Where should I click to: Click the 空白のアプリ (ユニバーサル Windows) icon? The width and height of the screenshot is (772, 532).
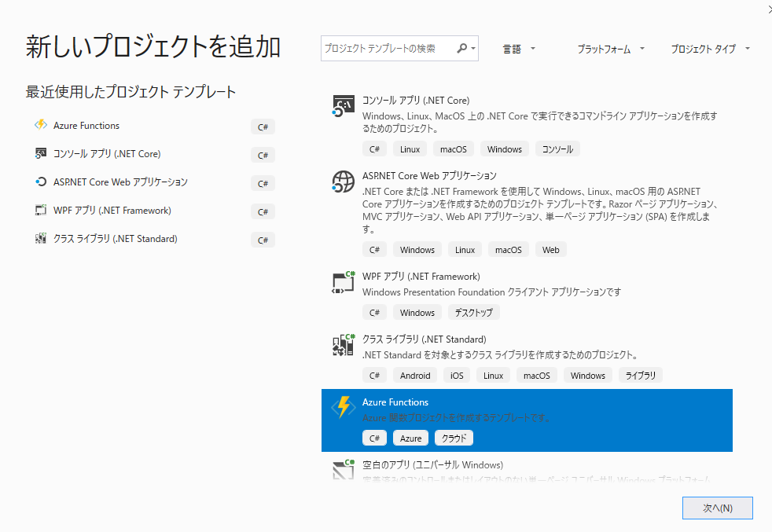pos(343,469)
